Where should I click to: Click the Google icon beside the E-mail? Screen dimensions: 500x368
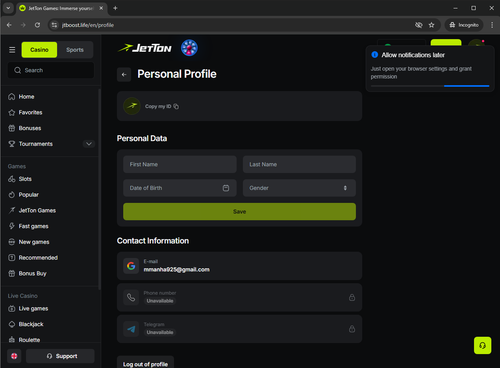131,266
